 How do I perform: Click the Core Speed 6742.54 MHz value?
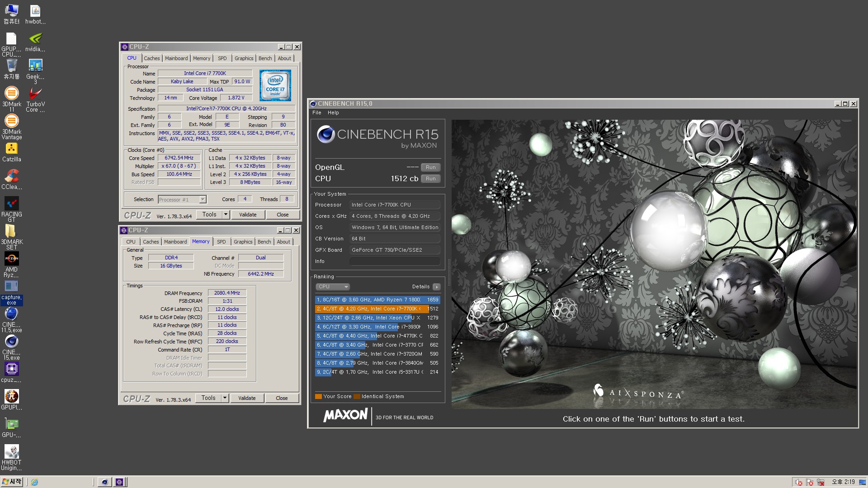point(179,158)
